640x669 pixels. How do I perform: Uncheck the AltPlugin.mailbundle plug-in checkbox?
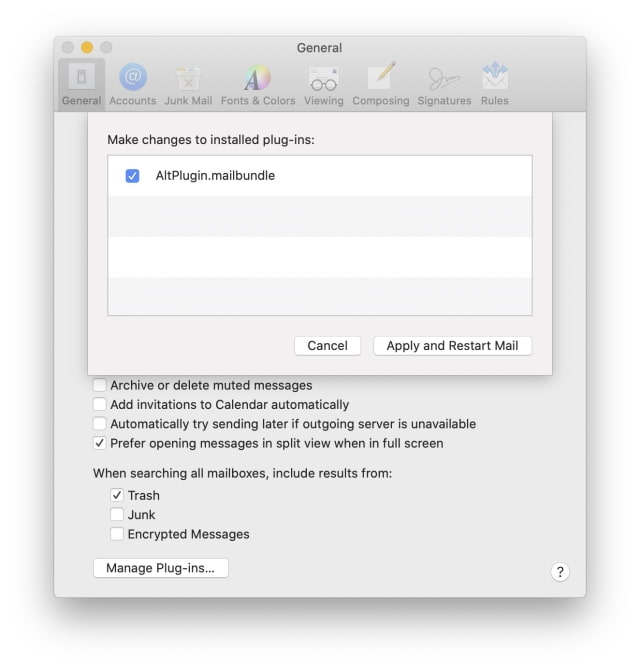pyautogui.click(x=132, y=176)
